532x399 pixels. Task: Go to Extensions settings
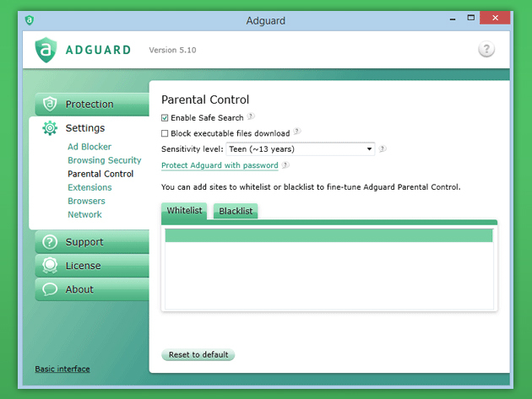click(x=90, y=187)
